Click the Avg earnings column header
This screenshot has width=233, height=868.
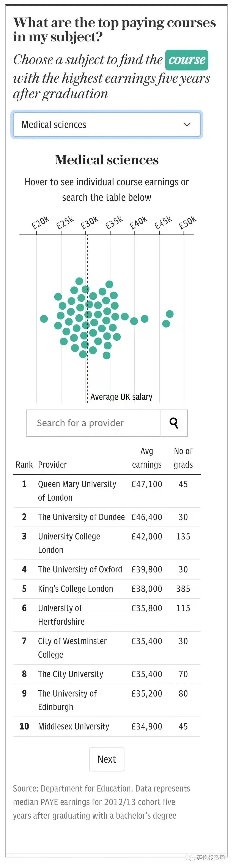coord(147,458)
